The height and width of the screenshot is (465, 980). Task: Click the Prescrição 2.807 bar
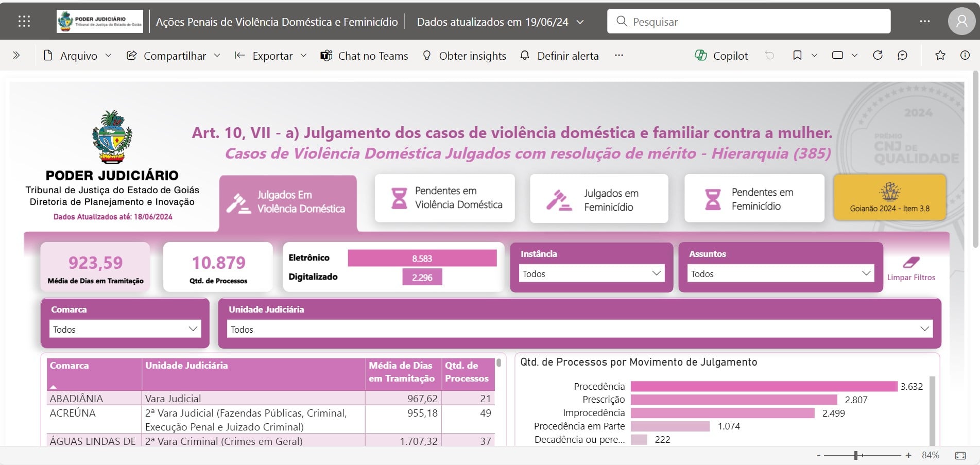(x=734, y=400)
